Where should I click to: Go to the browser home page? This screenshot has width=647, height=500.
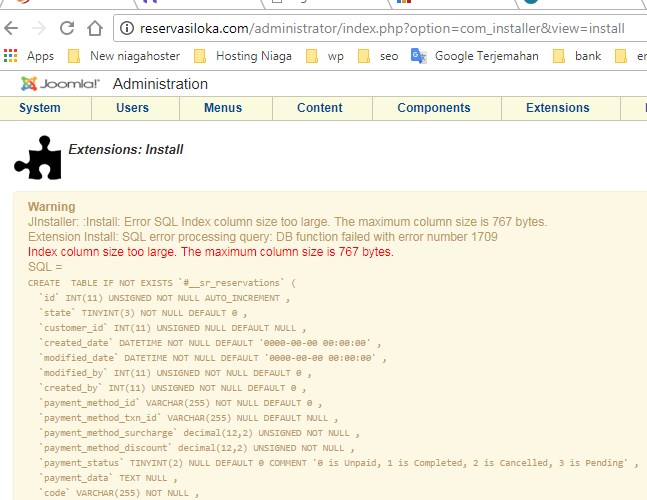click(94, 28)
